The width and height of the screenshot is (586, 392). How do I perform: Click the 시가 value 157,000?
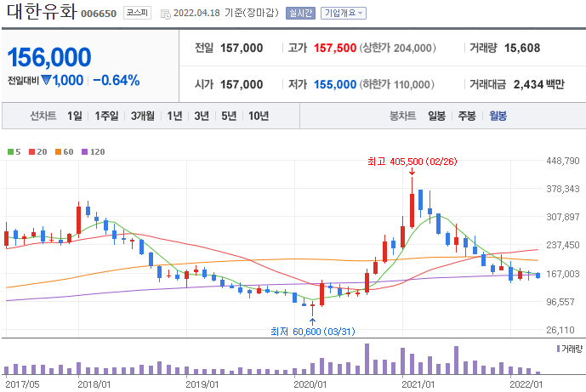(242, 84)
